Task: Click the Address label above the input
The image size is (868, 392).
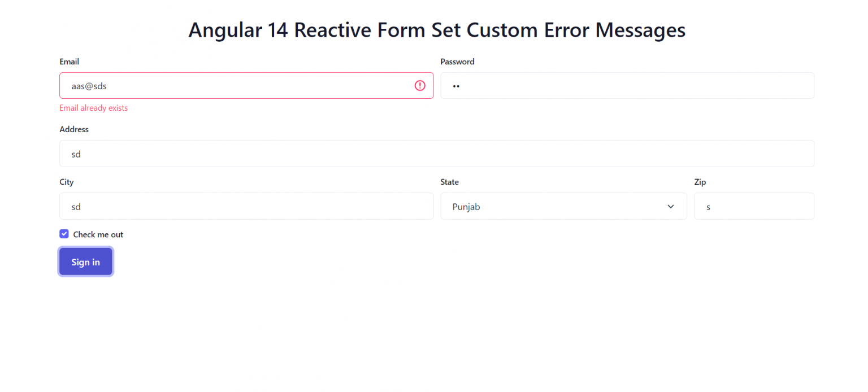Action: click(74, 129)
